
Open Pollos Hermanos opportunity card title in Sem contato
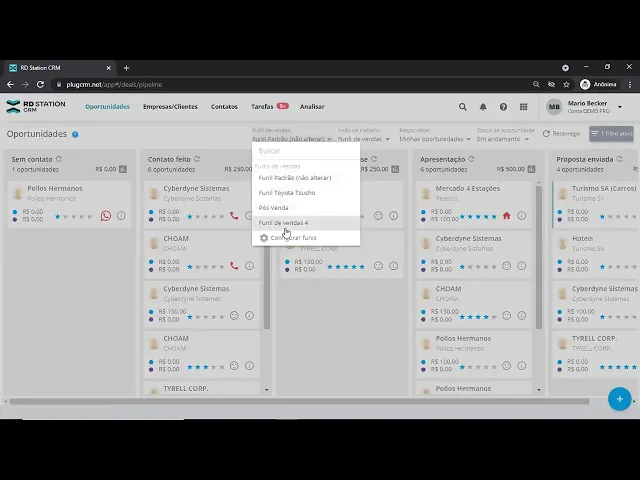coord(55,188)
